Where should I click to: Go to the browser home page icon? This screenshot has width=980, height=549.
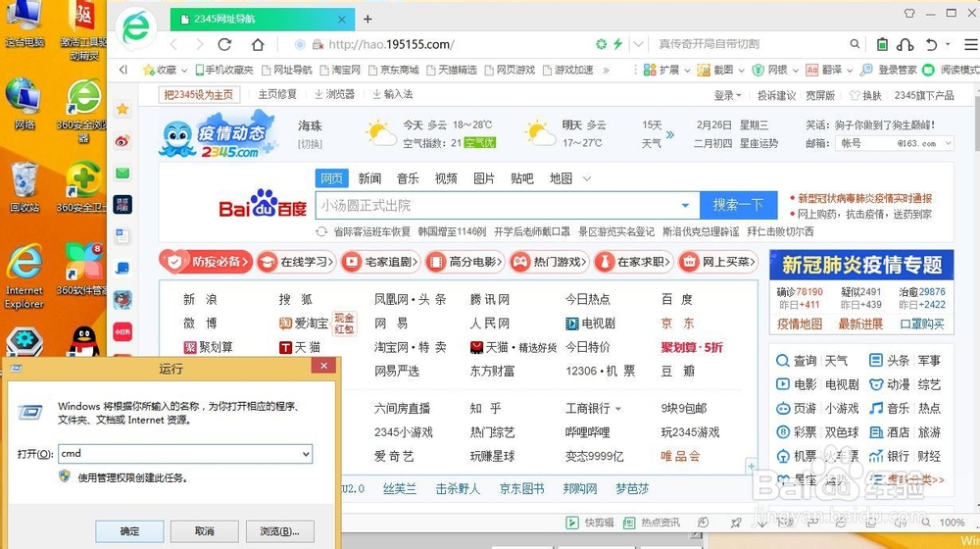[x=258, y=44]
